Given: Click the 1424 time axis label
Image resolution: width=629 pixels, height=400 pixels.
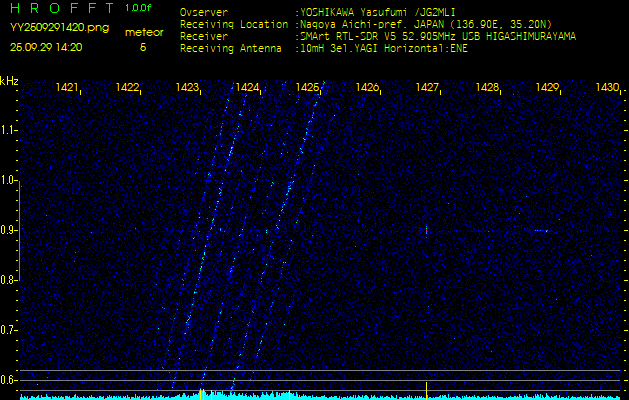Looking at the screenshot, I should 247,87.
